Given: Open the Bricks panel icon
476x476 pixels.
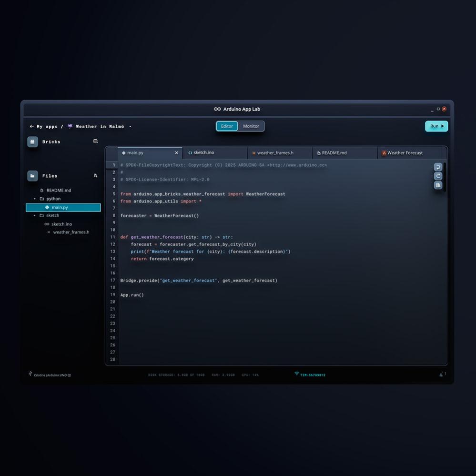Looking at the screenshot, I should (x=32, y=142).
